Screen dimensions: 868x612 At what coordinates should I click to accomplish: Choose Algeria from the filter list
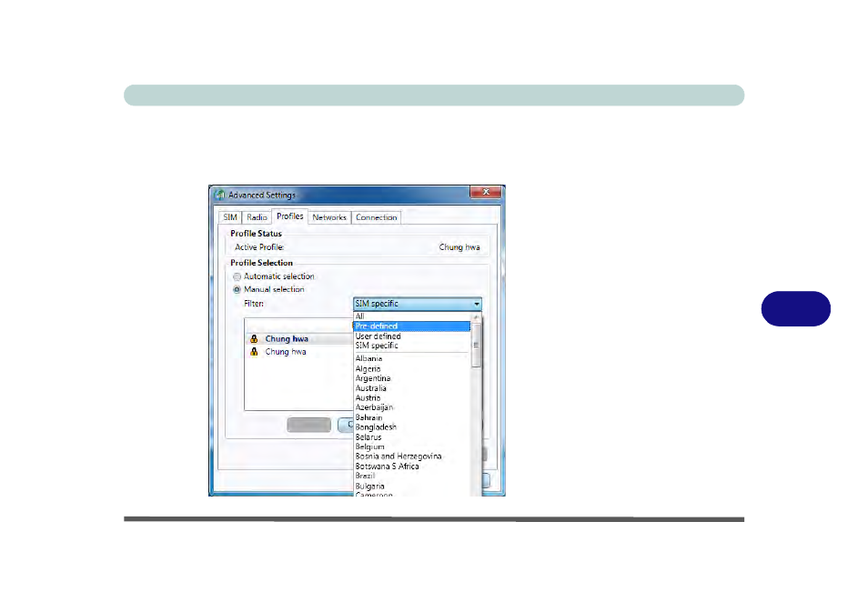pos(412,369)
